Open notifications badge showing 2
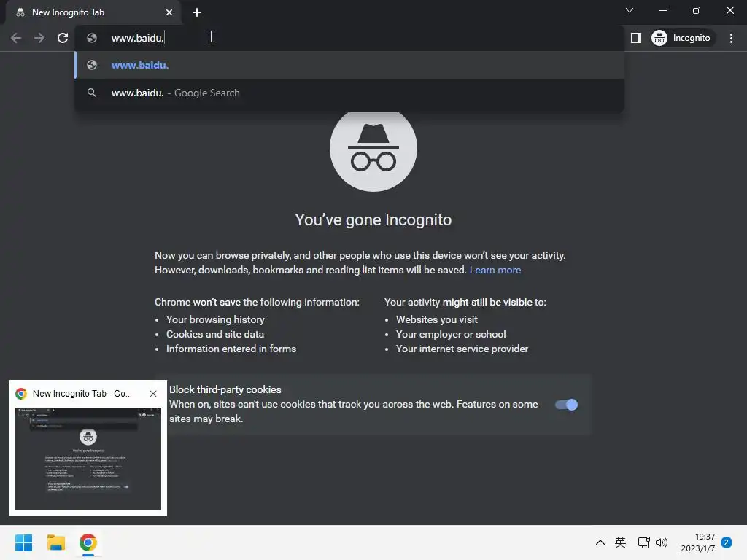This screenshot has width=747, height=560. tap(727, 542)
